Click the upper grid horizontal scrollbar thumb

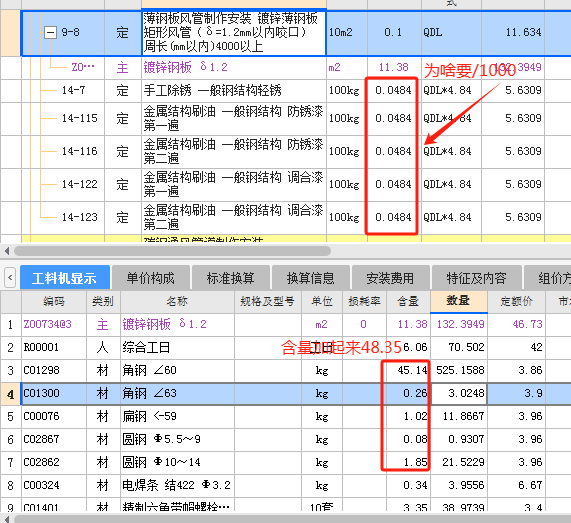tap(172, 251)
